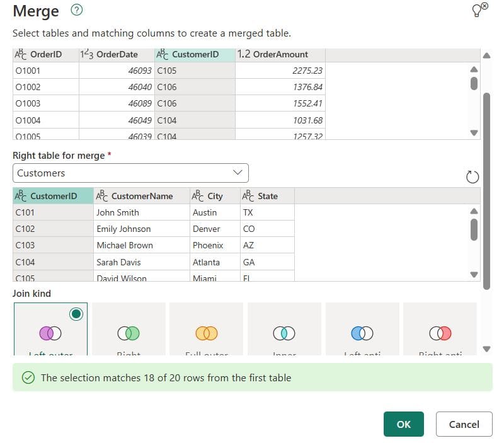Click the State text type icon

248,196
